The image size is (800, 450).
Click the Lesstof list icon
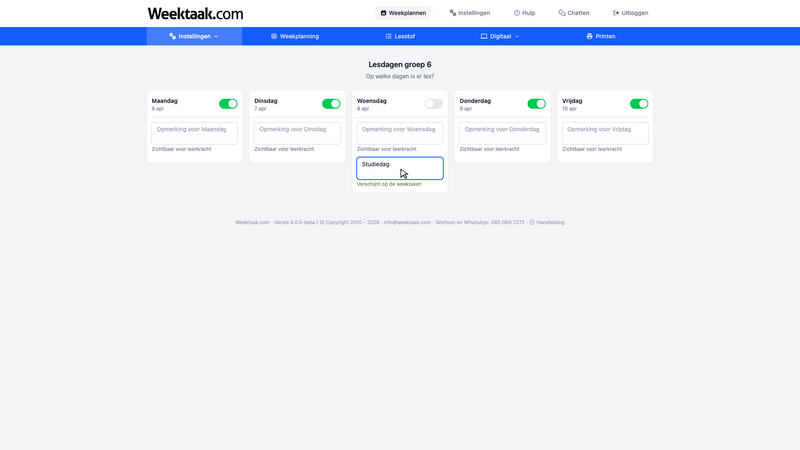(388, 36)
